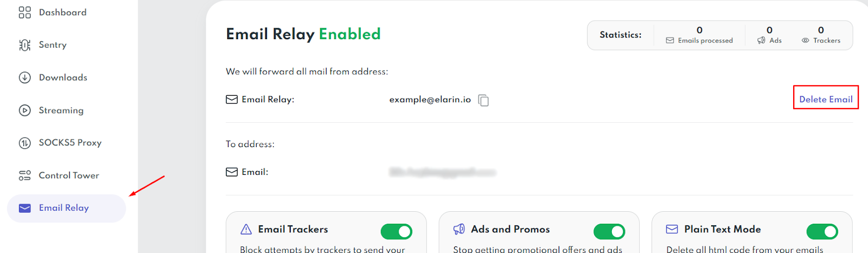Open the Downloads page
The image size is (868, 253).
[x=63, y=78]
